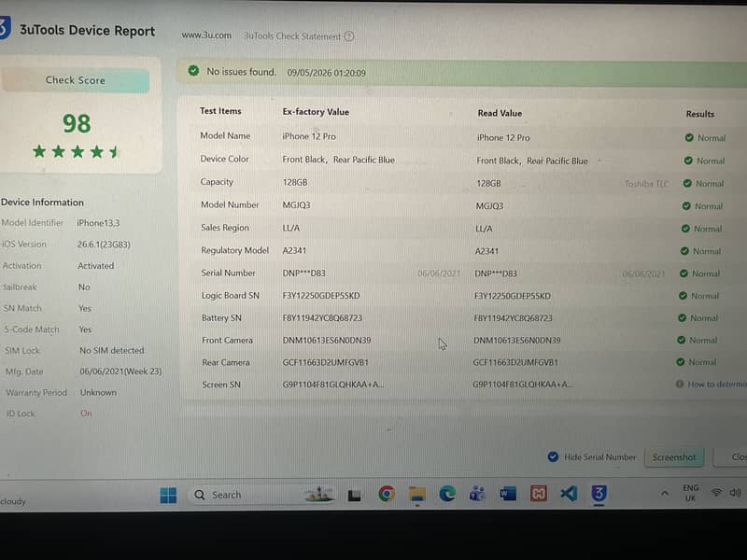Open the www.3u.com link
This screenshot has width=747, height=560.
tap(206, 35)
